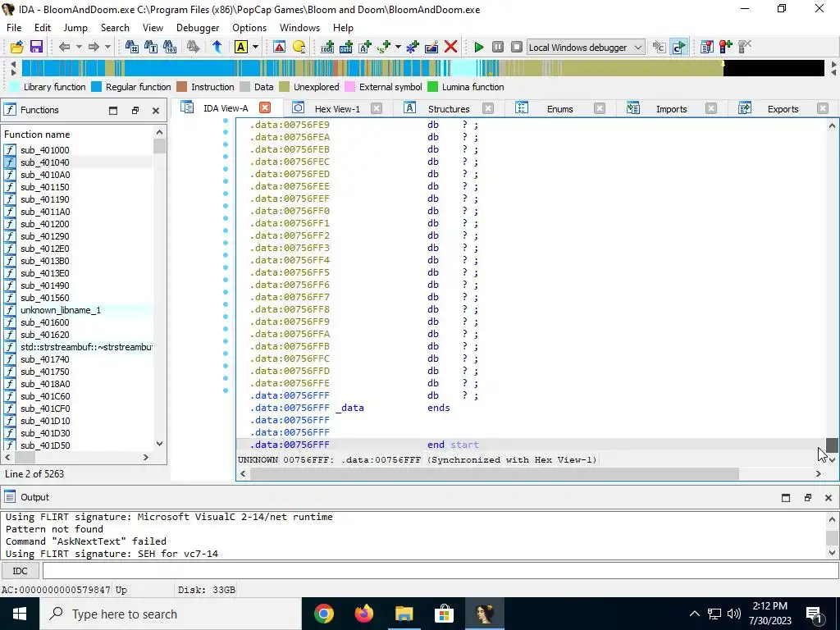Maximize the Output panel
The height and width of the screenshot is (630, 840).
785,498
